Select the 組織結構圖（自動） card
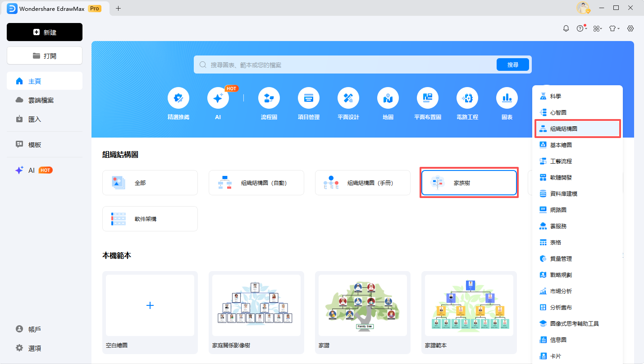The height and width of the screenshot is (364, 644). [x=256, y=183]
